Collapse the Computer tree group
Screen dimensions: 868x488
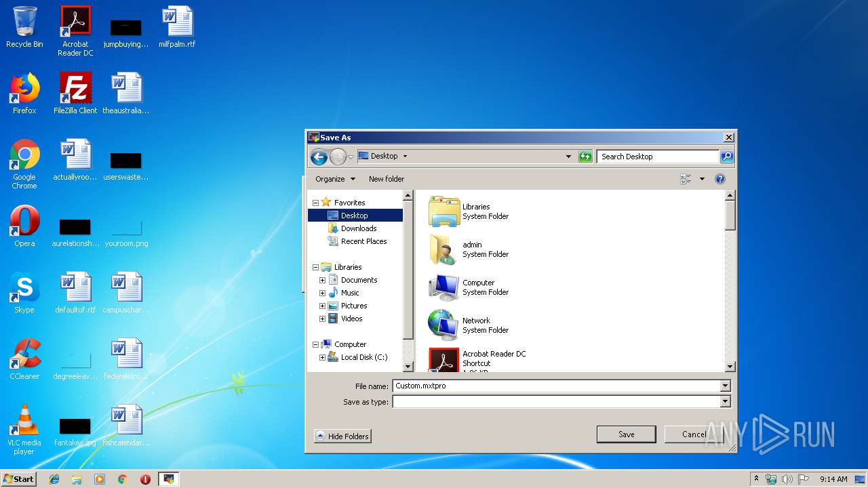coord(315,344)
